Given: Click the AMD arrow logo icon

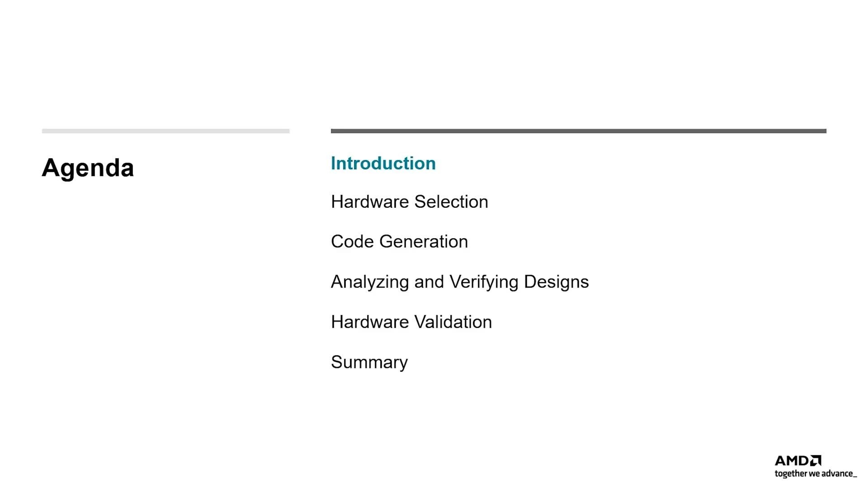Looking at the screenshot, I should coord(816,460).
